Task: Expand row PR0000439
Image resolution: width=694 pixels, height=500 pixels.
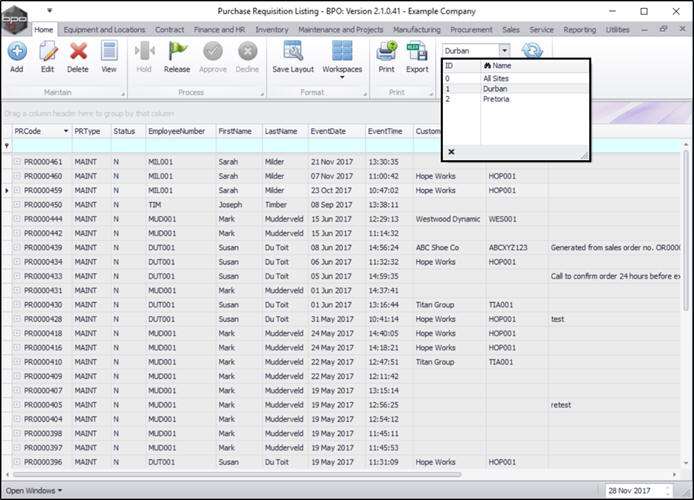Action: pos(17,247)
